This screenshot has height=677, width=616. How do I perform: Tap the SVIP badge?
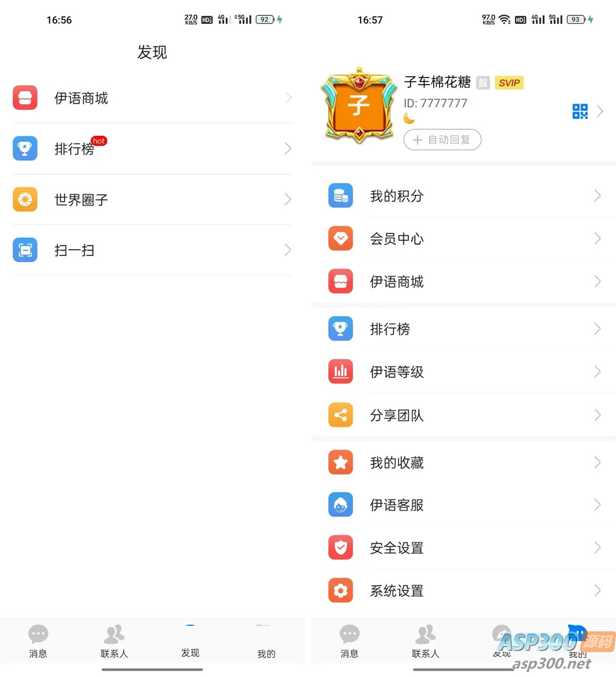(509, 83)
